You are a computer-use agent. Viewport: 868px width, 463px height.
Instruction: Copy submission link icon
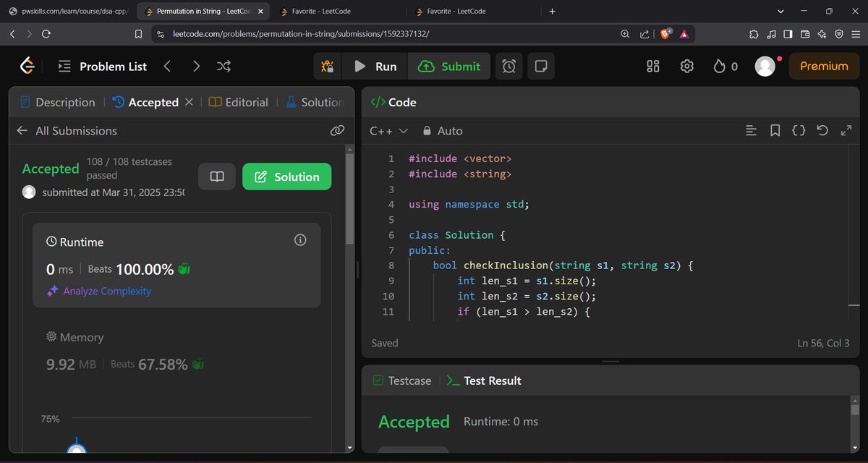point(337,130)
